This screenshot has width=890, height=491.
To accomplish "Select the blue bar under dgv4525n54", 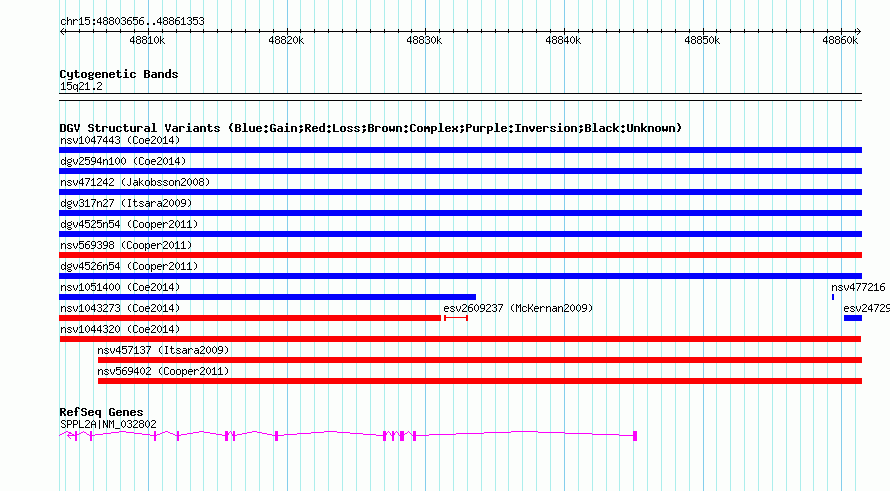I will (460, 234).
